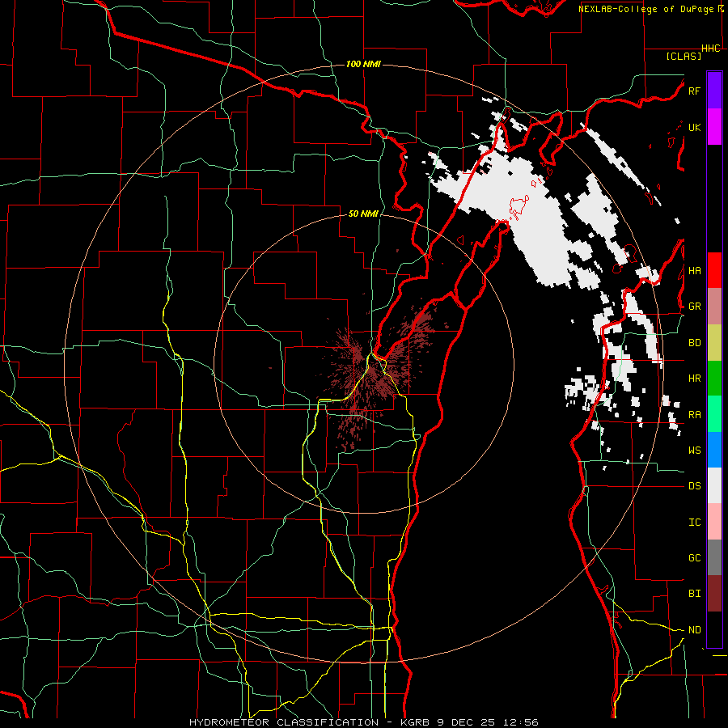This screenshot has width=728, height=728.
Task: Click the GR legend label
Action: point(694,307)
